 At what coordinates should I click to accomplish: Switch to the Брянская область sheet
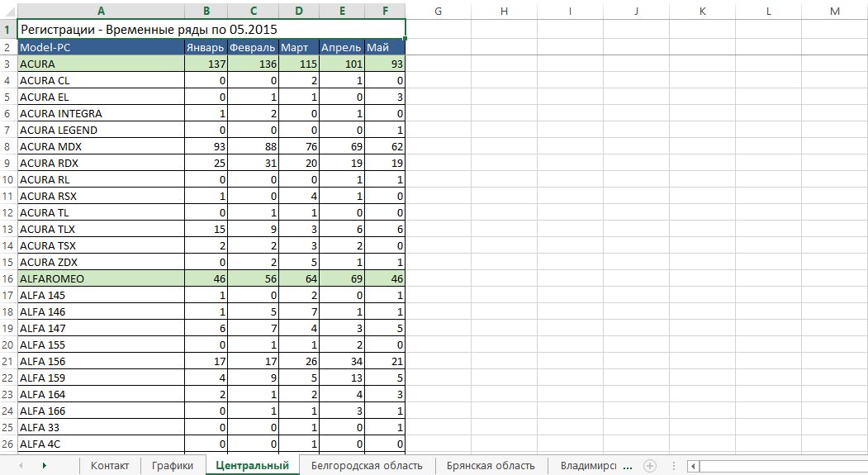(491, 466)
